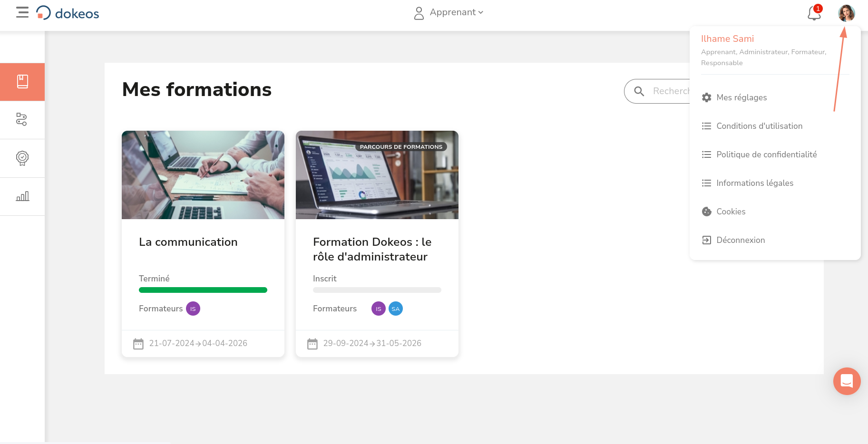Open Politique de confidentialité

click(766, 154)
